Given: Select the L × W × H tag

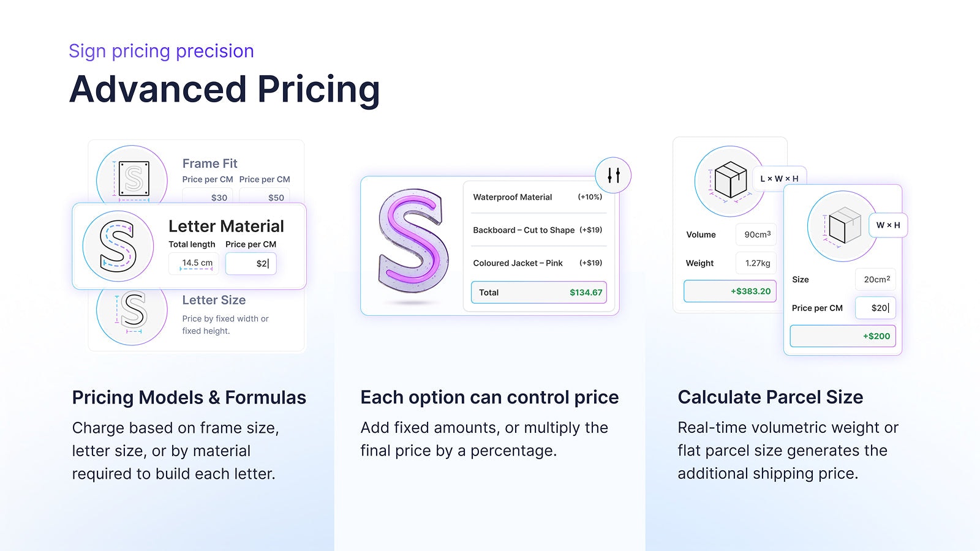Looking at the screenshot, I should tap(779, 179).
